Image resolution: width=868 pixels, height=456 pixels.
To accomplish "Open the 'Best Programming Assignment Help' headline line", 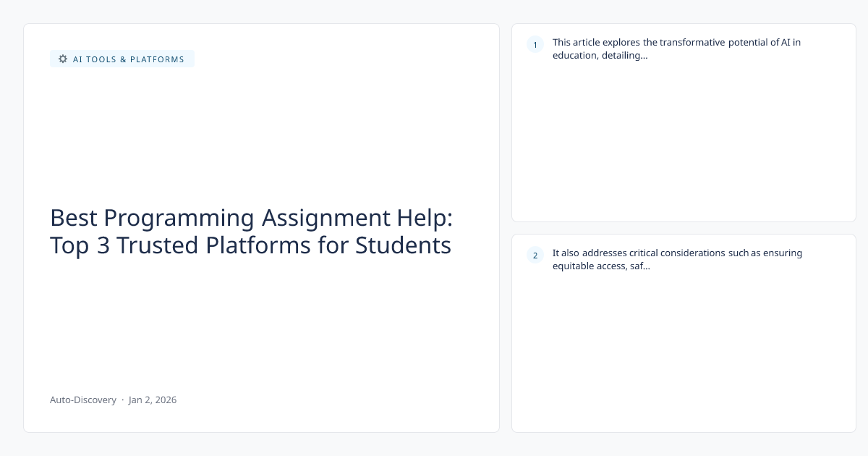I will pyautogui.click(x=251, y=218).
